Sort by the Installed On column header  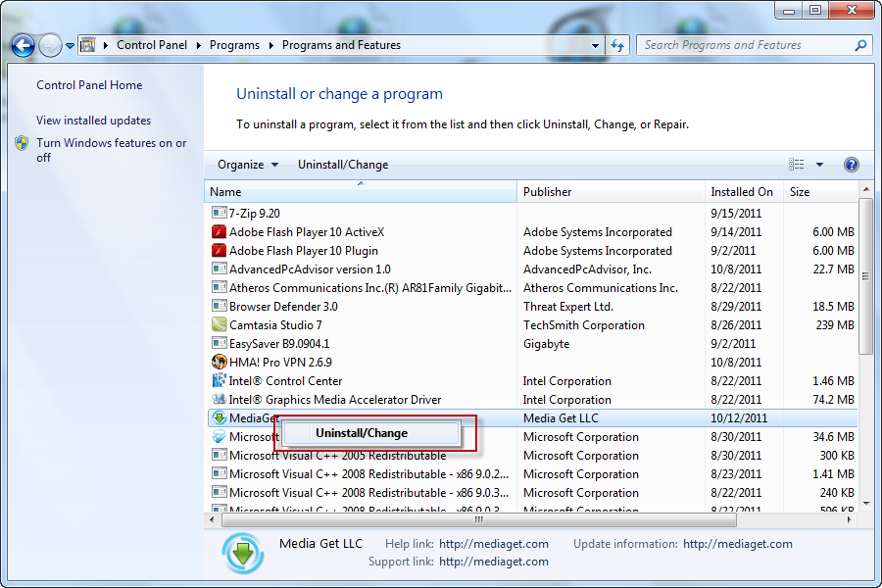pyautogui.click(x=744, y=191)
